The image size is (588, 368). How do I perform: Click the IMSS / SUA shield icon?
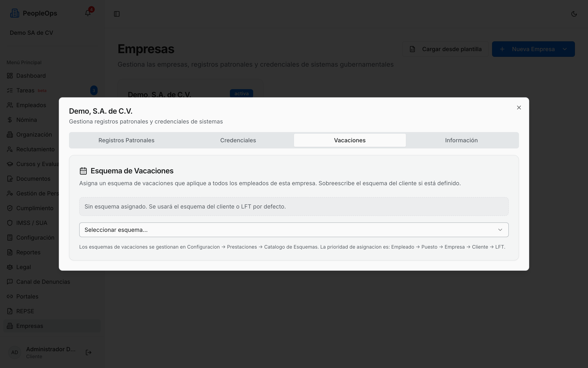[10, 223]
